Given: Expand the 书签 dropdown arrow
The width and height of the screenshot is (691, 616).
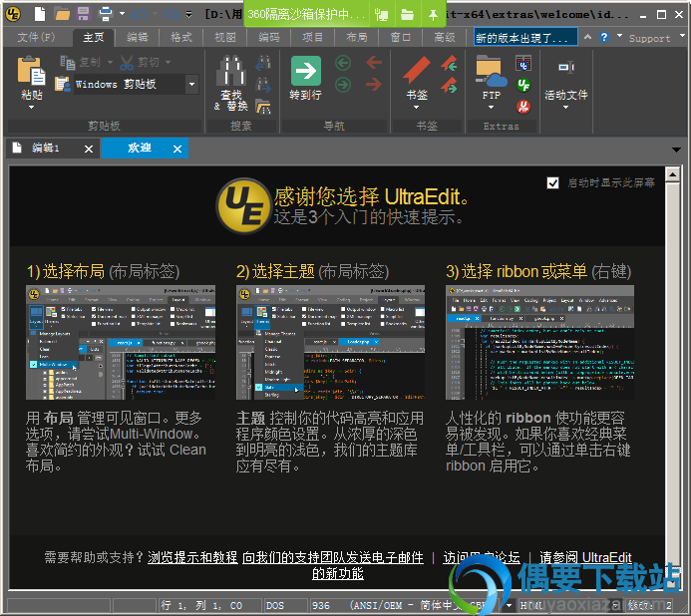Looking at the screenshot, I should coord(417,107).
